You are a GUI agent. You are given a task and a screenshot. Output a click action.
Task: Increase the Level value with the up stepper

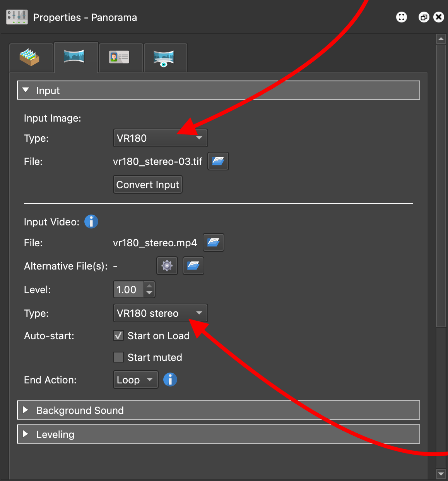(x=149, y=286)
